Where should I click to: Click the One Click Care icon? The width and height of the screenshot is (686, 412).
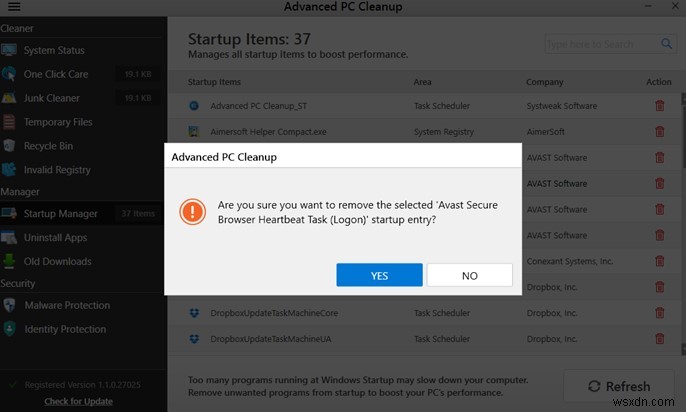[10, 74]
